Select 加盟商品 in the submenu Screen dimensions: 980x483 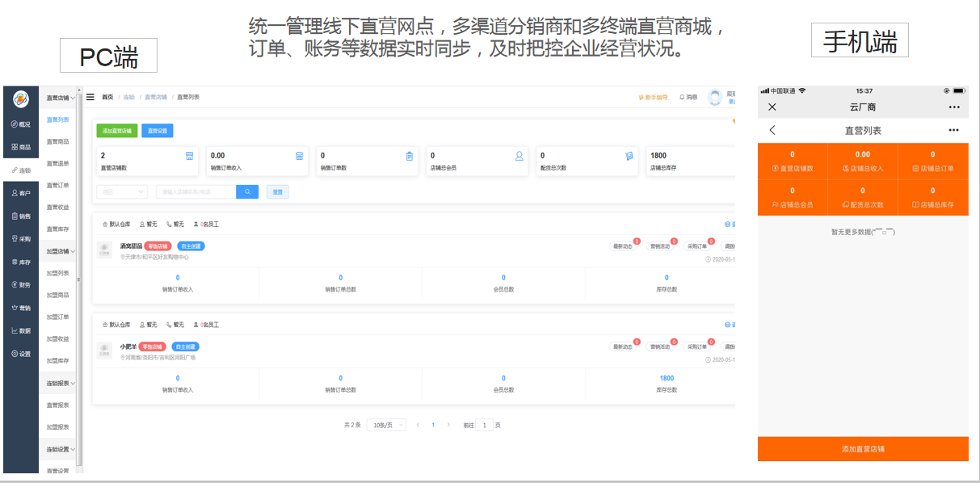(x=57, y=295)
